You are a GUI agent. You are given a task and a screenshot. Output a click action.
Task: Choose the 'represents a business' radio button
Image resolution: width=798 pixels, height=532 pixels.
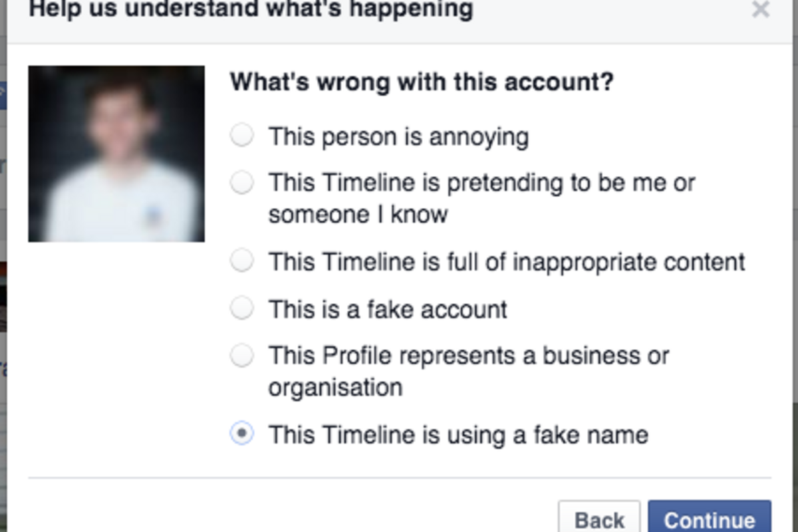pyautogui.click(x=241, y=355)
